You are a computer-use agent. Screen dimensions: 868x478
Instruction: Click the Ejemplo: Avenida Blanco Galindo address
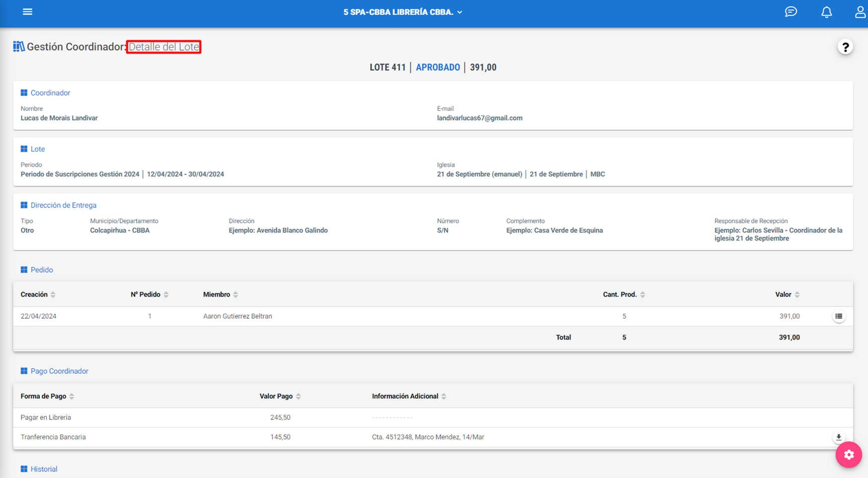278,230
